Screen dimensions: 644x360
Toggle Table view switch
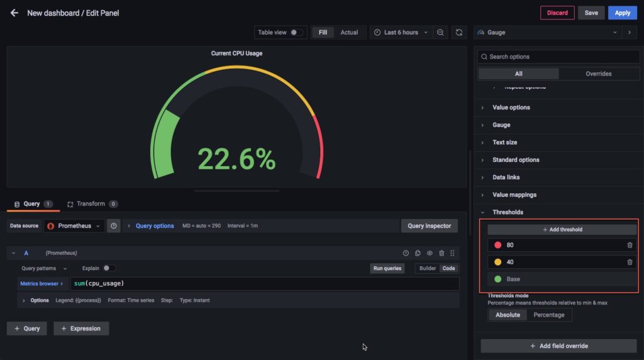coord(297,33)
